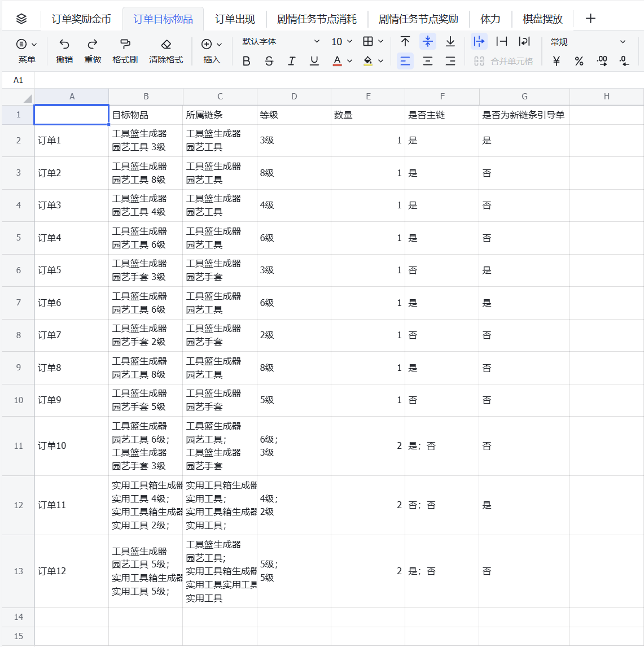Activate the Format Painter (格式刷) tool
Image resolution: width=644 pixels, height=647 pixels.
(x=125, y=43)
